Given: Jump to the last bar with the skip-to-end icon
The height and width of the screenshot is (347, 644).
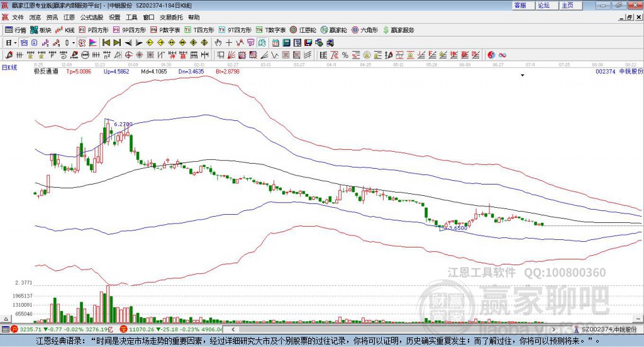Looking at the screenshot, I should point(117,43).
